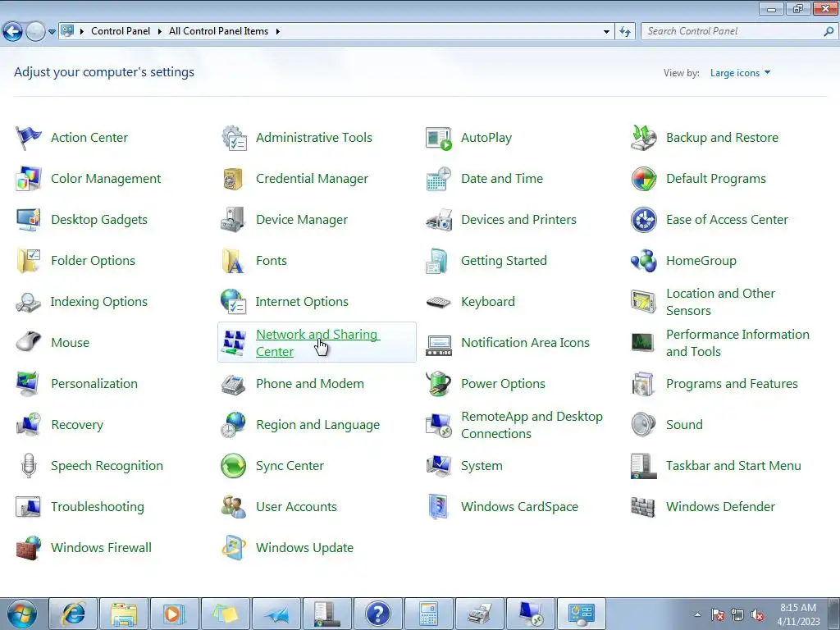Open the Troubleshooting link

(98, 507)
